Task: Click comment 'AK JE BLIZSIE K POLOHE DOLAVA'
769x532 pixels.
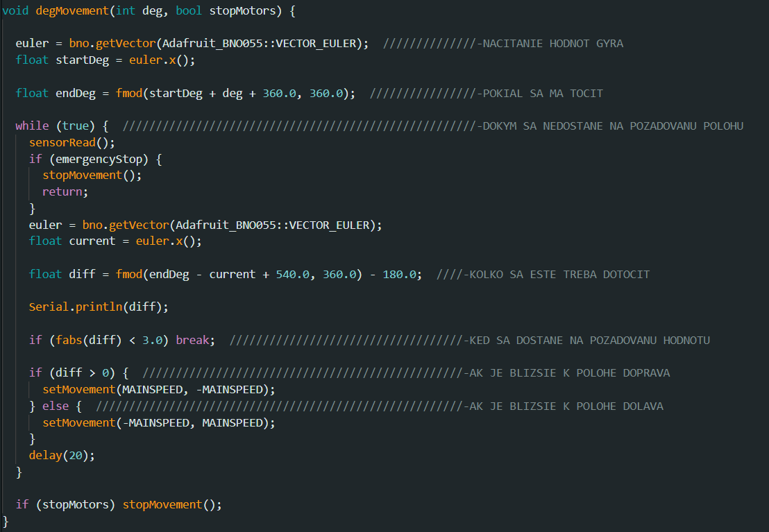Action: (x=566, y=406)
